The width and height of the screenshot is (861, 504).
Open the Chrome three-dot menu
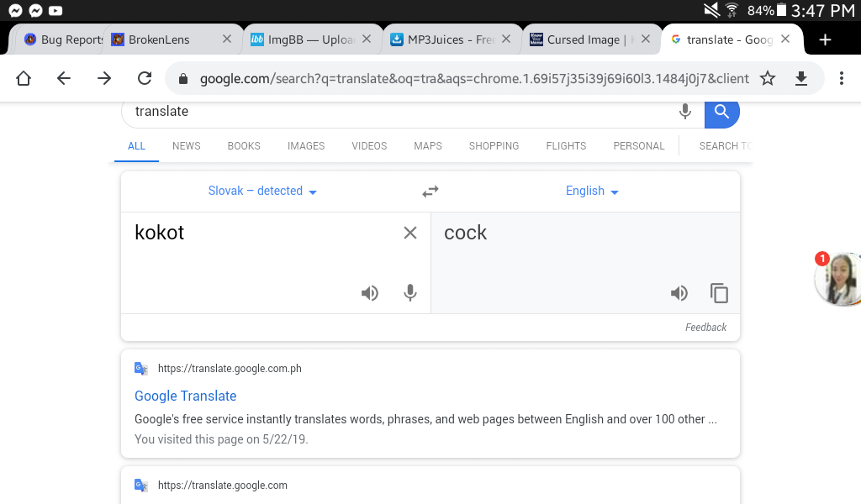pyautogui.click(x=841, y=78)
